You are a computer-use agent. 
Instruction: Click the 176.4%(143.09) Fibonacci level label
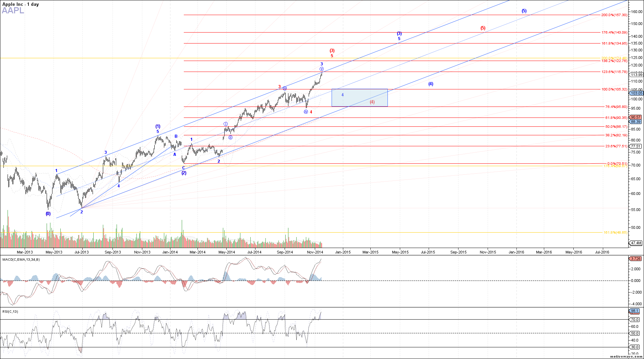point(614,33)
